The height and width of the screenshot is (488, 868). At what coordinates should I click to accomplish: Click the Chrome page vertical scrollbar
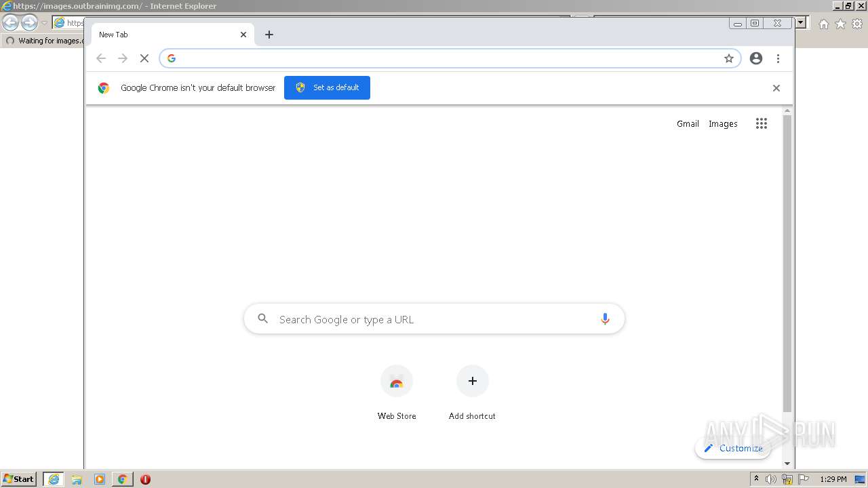click(787, 264)
